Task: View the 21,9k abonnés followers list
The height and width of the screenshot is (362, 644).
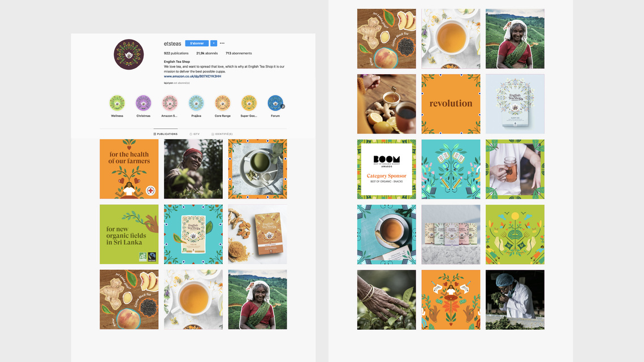Action: (x=207, y=53)
